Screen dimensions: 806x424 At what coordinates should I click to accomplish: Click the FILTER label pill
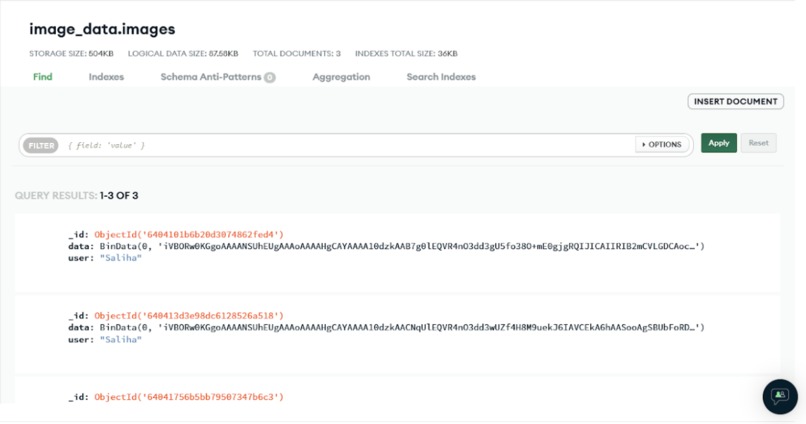tap(41, 145)
